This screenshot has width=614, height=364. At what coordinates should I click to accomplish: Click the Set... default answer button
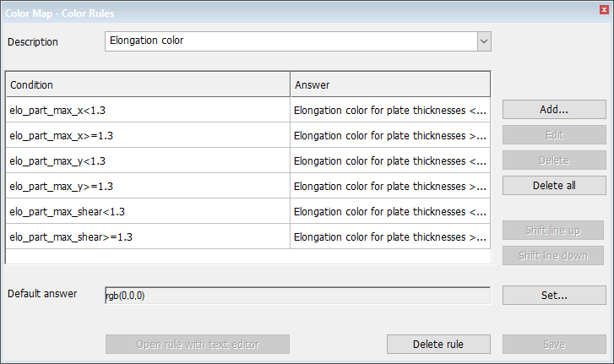click(554, 295)
